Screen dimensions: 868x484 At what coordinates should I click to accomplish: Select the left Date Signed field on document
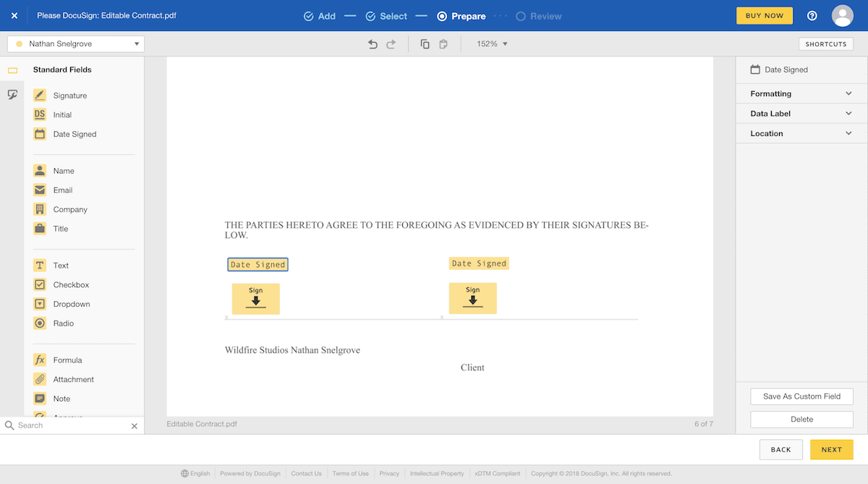tap(258, 265)
